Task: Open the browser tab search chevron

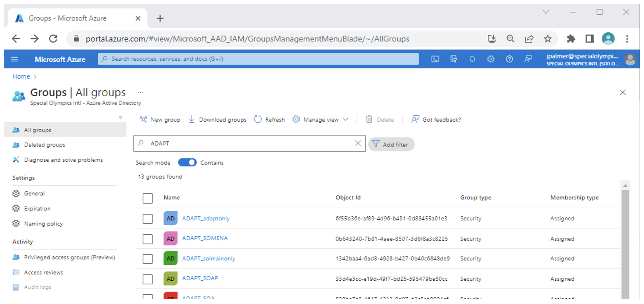Action: tap(546, 12)
